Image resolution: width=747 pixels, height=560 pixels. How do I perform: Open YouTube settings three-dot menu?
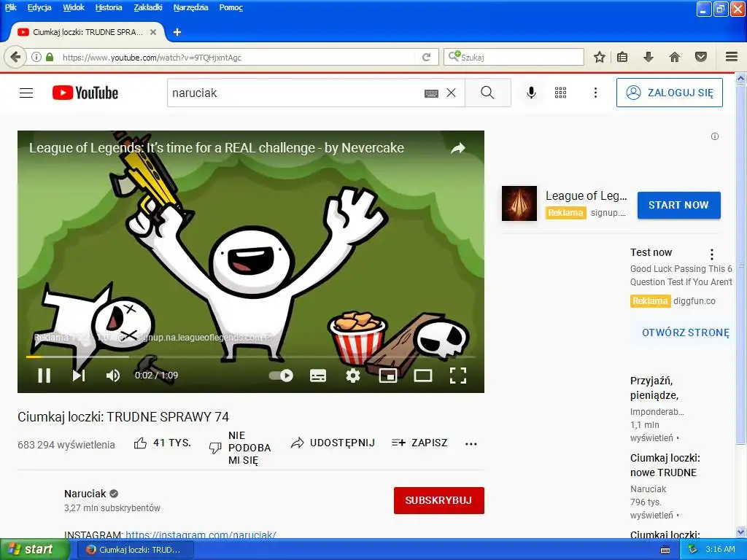pos(595,93)
